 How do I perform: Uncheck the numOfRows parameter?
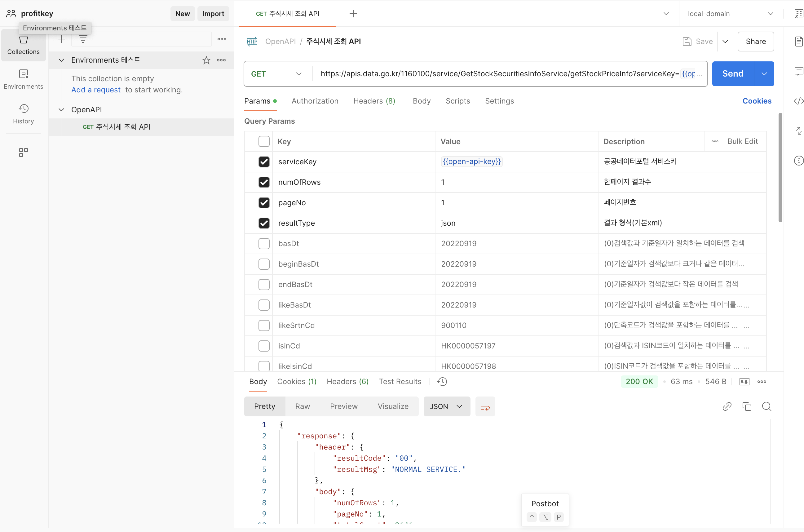[264, 182]
